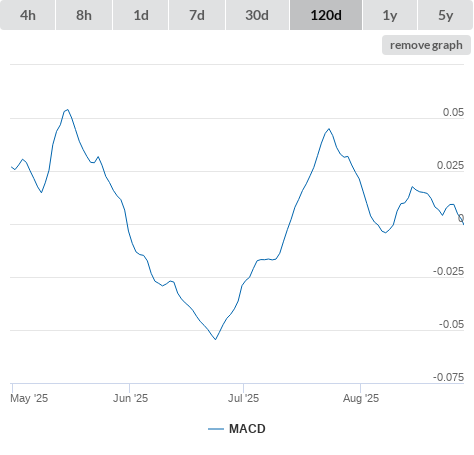Viewport: 474px width, 455px height.
Task: Click the Jun '25 axis tick label
Action: pyautogui.click(x=130, y=398)
